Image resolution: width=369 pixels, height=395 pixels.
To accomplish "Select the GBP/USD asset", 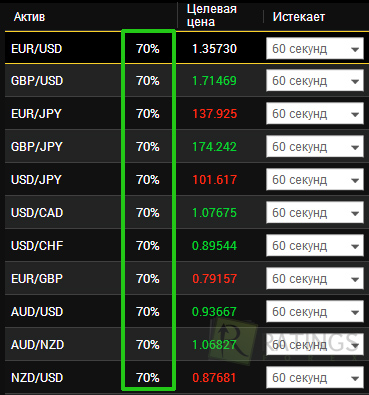I will click(x=37, y=81).
